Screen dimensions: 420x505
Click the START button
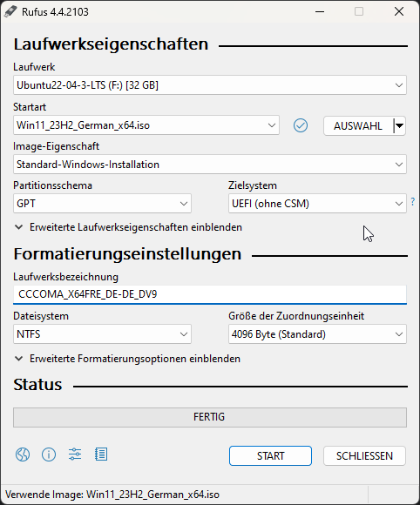[x=270, y=455]
